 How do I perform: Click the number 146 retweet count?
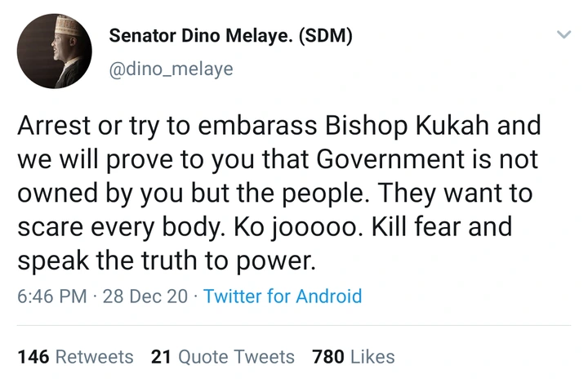[33, 357]
